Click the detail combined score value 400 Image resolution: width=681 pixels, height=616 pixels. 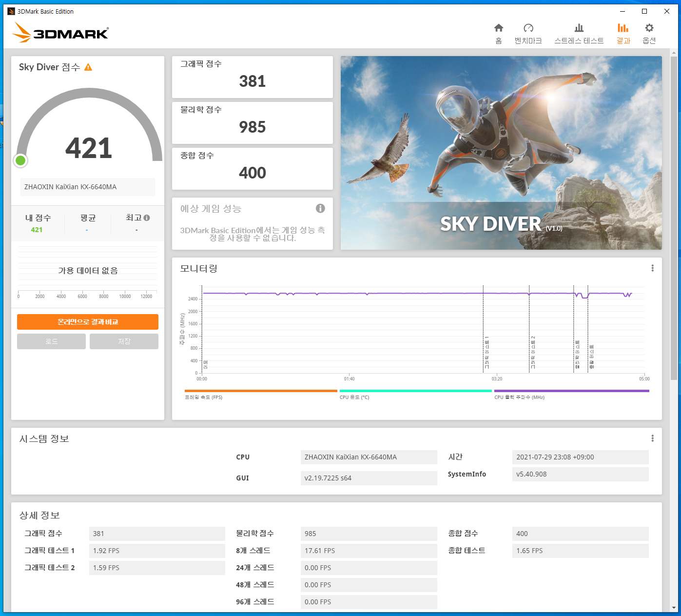coord(580,534)
